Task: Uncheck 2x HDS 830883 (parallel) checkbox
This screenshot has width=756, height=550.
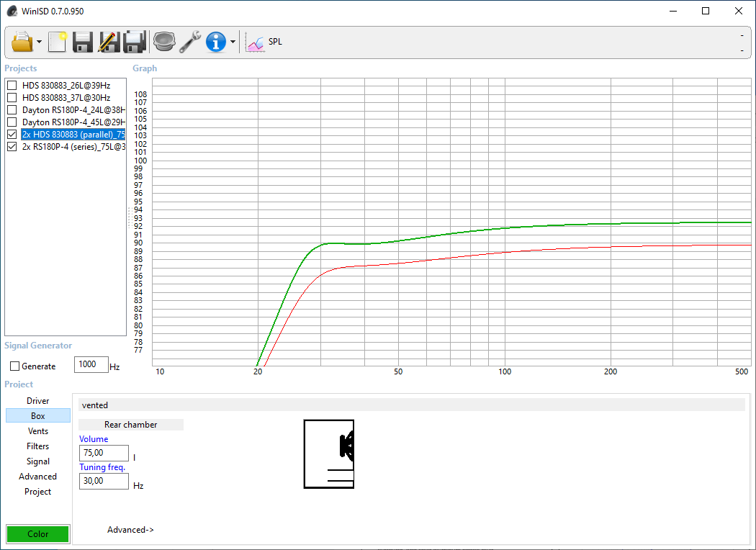Action: [12, 135]
